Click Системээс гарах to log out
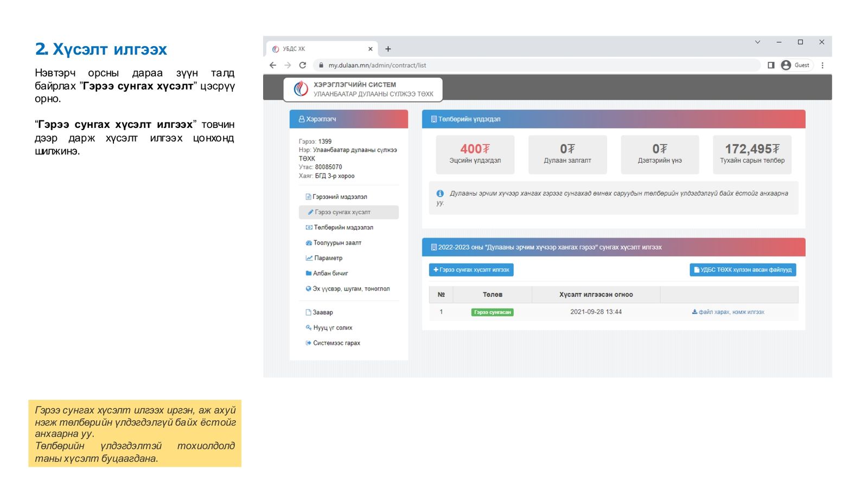This screenshot has width=868, height=488. tap(333, 343)
